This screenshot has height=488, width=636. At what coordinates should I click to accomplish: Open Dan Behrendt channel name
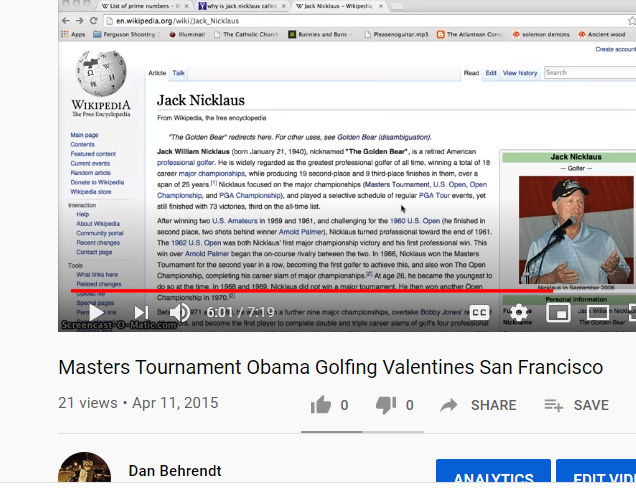[x=175, y=471]
